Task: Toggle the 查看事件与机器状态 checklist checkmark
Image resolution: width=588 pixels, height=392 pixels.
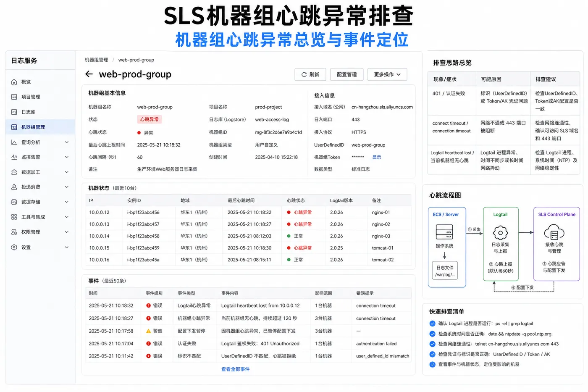Action: pos(432,364)
